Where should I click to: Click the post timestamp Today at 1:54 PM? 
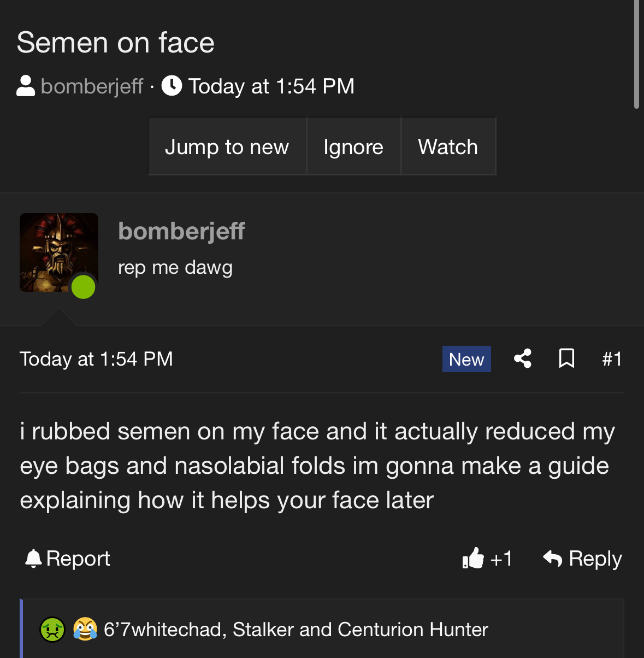(x=96, y=359)
